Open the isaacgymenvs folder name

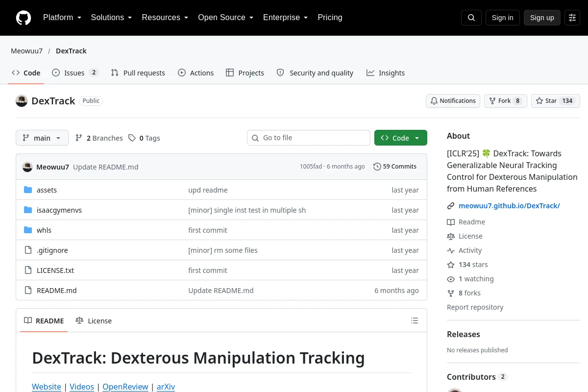coord(59,210)
